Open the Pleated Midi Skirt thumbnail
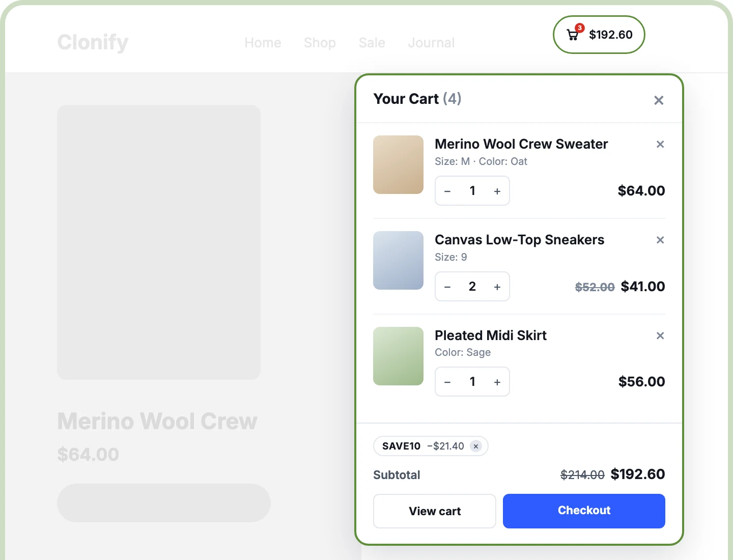 pyautogui.click(x=398, y=356)
